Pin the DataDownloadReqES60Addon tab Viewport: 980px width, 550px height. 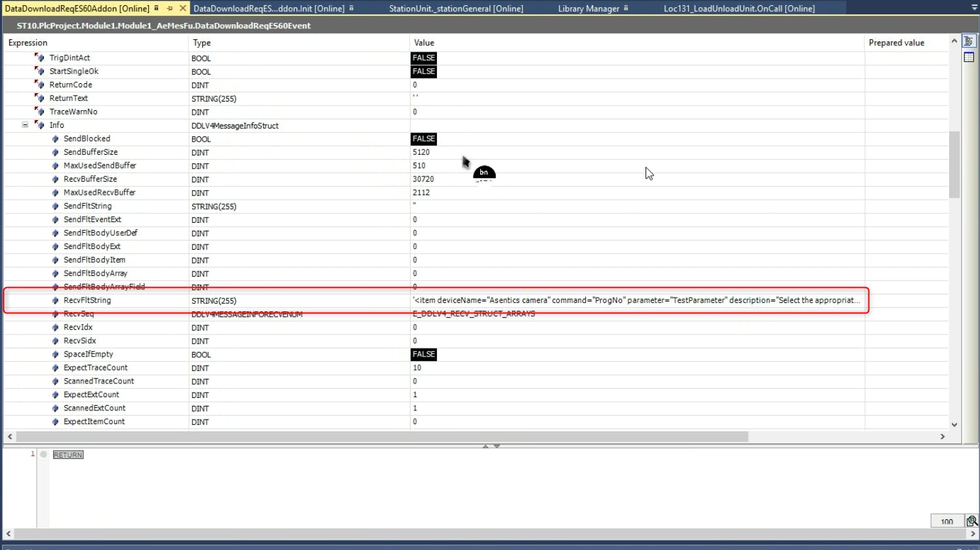point(169,9)
